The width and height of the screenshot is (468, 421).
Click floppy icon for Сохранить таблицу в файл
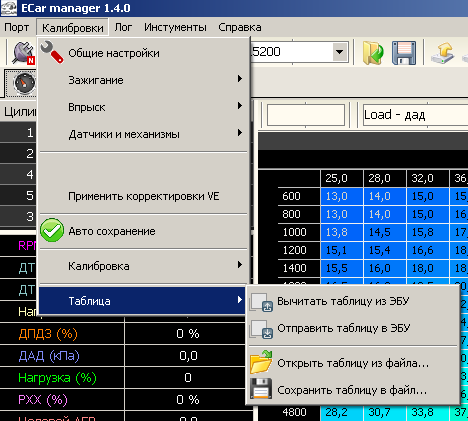click(261, 389)
